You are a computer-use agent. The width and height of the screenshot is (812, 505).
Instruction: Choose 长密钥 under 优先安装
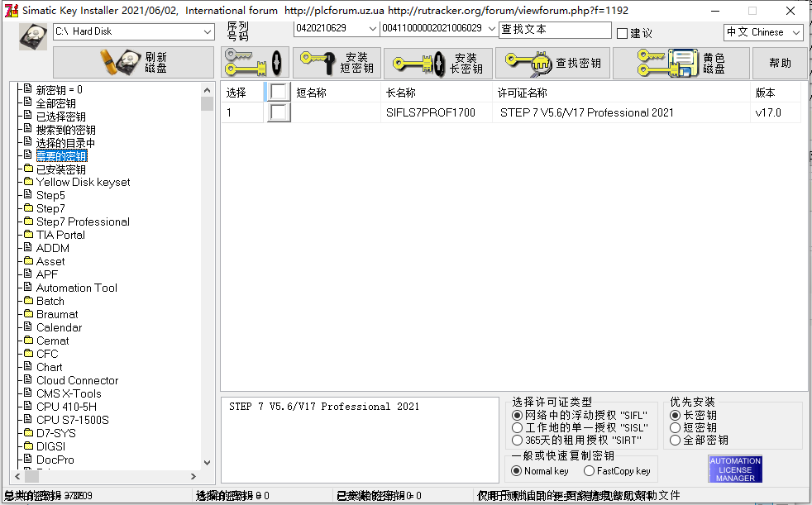675,415
